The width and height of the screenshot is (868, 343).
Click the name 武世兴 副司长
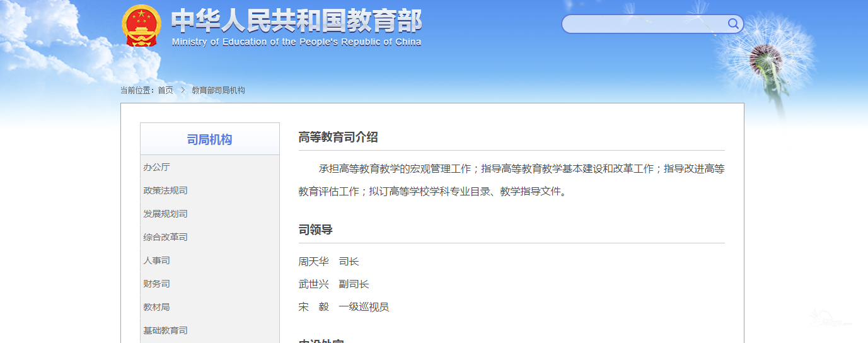333,284
